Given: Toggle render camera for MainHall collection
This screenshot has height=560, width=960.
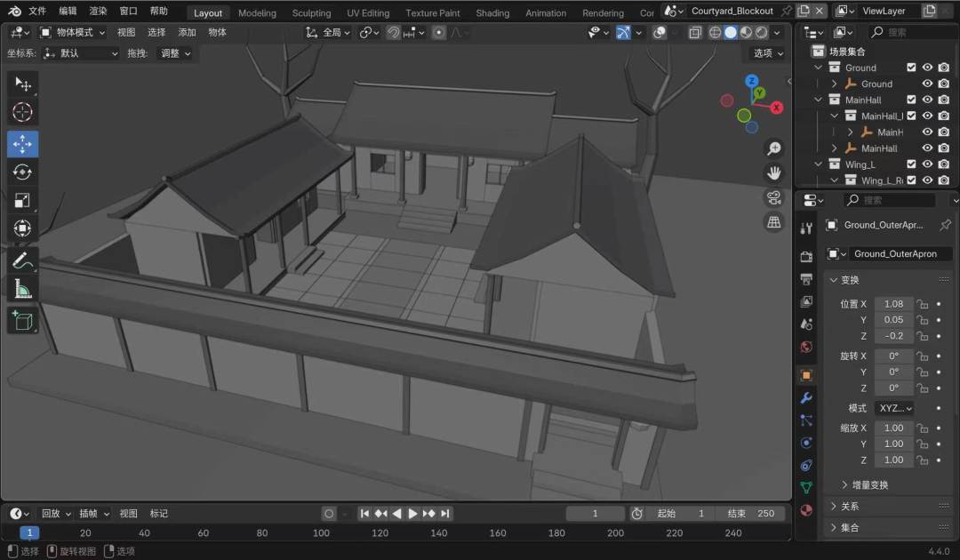Looking at the screenshot, I should click(944, 100).
